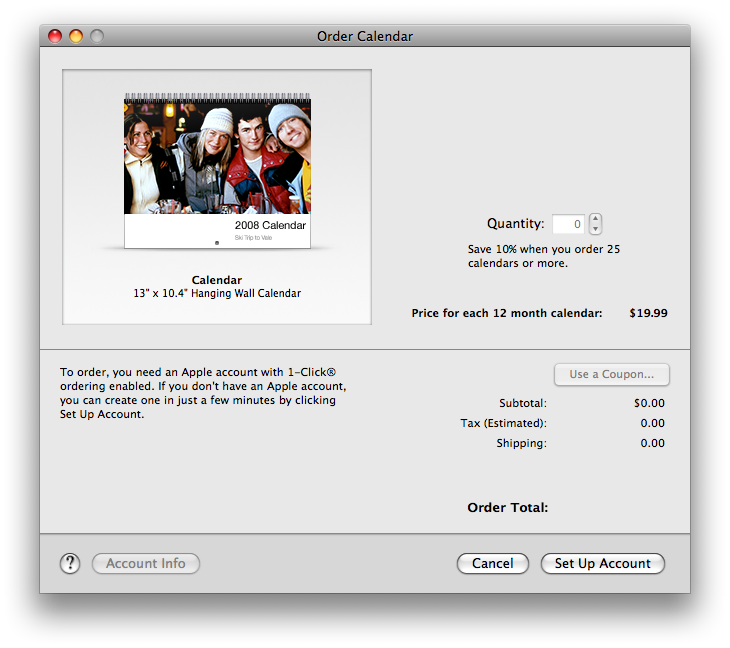This screenshot has height=648, width=730.
Task: Click the 'Price for each 12 month calendar:' label
Action: click(507, 313)
